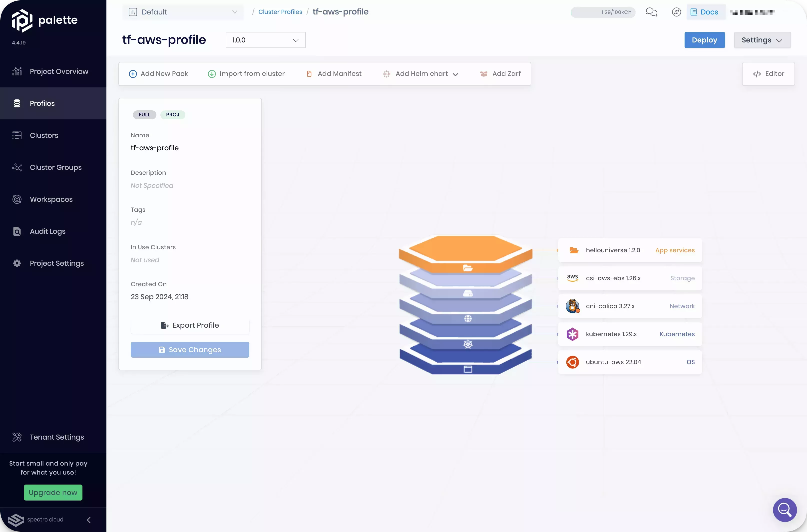807x532 pixels.
Task: Select the FULL profile type badge
Action: [x=144, y=115]
